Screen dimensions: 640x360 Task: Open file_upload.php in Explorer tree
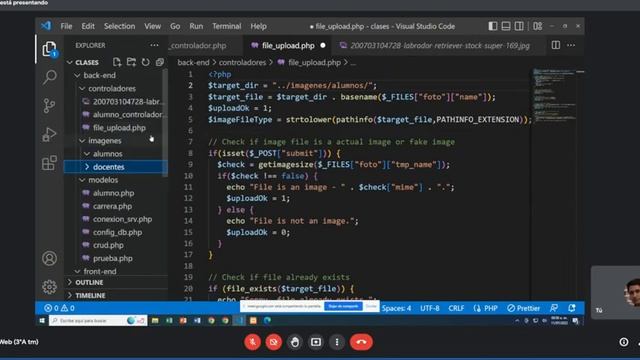click(115, 128)
